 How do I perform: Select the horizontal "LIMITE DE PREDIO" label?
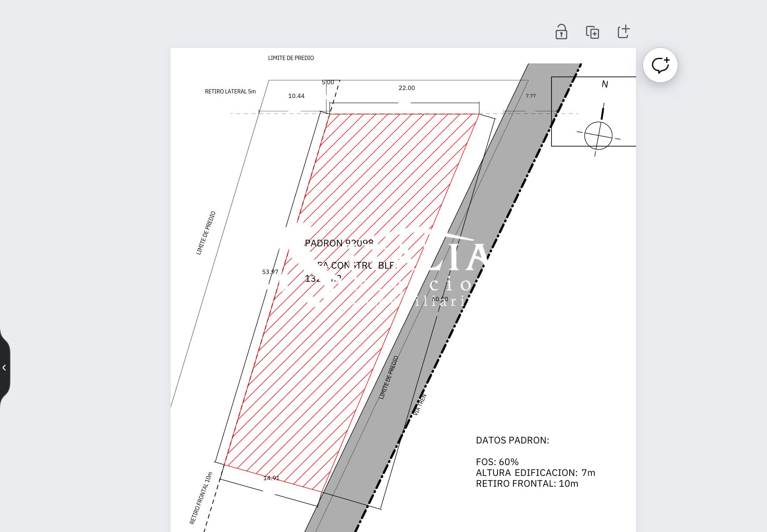click(x=291, y=58)
